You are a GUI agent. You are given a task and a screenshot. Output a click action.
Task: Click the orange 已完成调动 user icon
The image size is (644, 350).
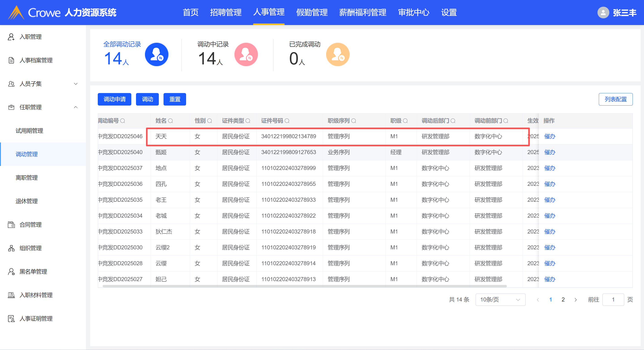338,55
